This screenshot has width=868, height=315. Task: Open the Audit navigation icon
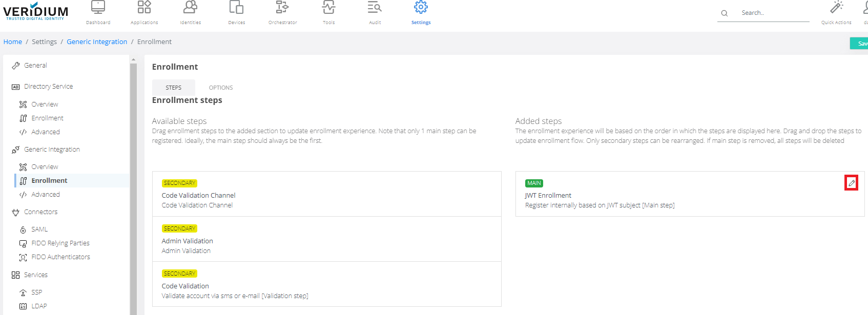click(375, 8)
